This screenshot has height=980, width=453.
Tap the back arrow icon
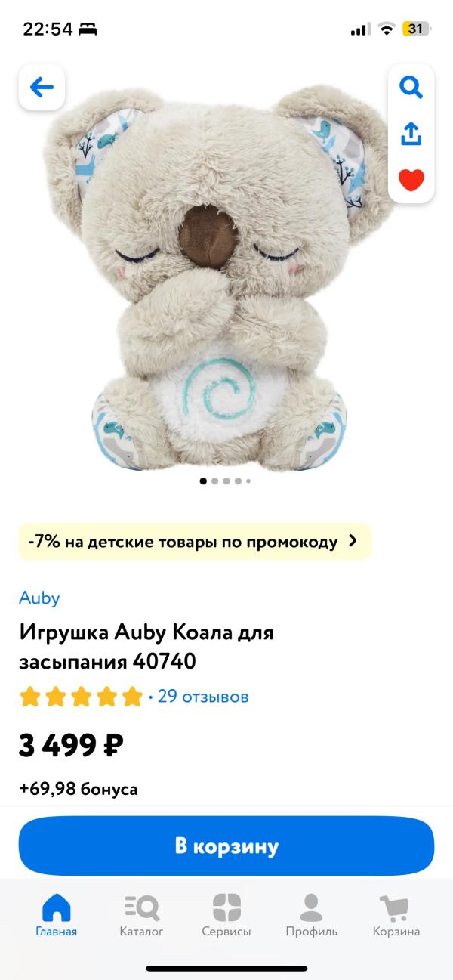coord(42,88)
